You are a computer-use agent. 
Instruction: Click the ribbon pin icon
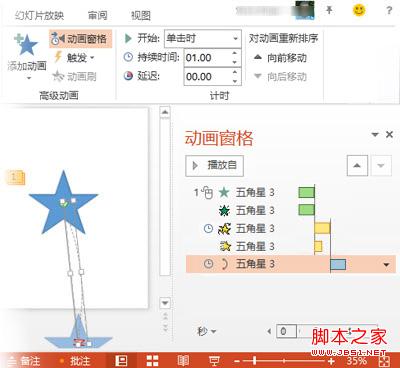[x=329, y=10]
